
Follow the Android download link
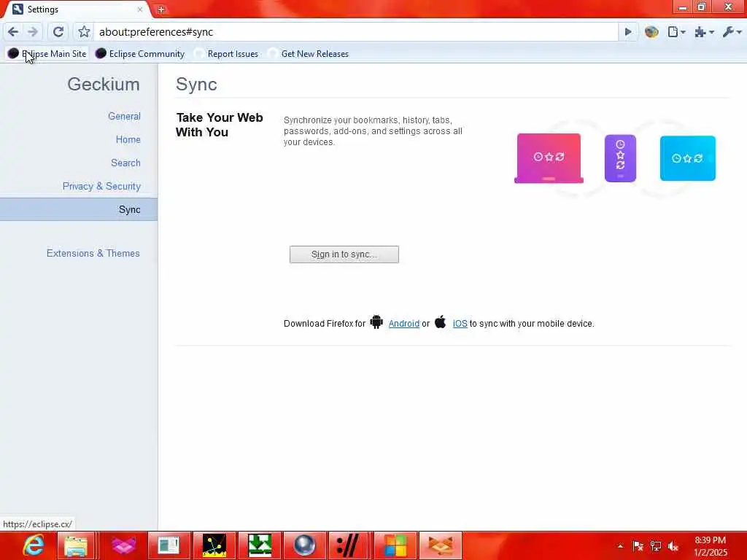tap(404, 323)
